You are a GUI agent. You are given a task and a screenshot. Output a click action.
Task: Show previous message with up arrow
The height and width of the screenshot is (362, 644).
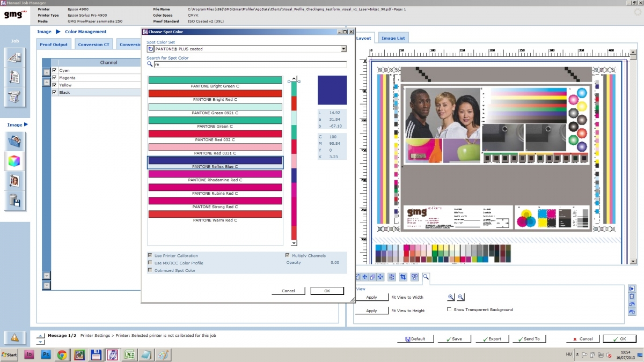point(41,336)
